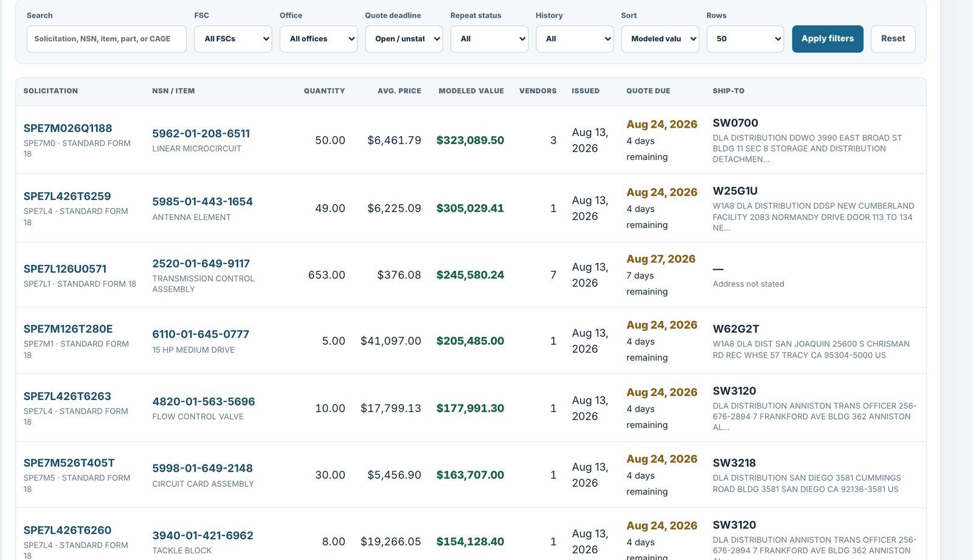Click modeled value $154,128.40

tap(470, 542)
